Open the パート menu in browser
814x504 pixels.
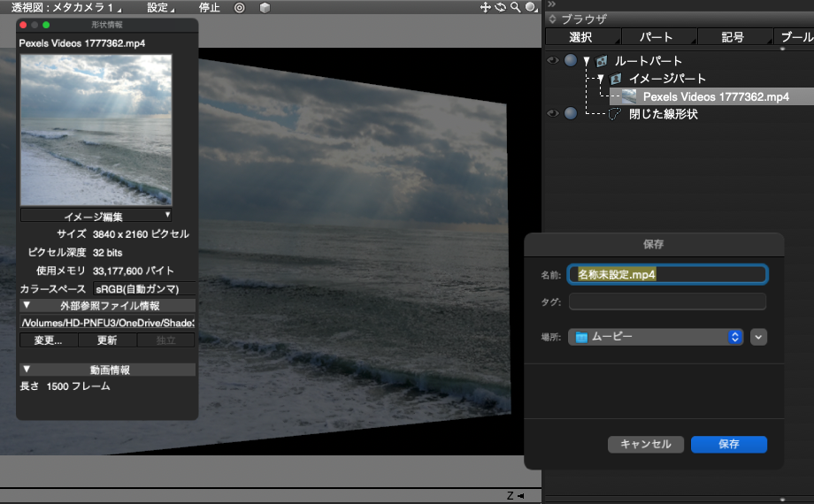[657, 37]
